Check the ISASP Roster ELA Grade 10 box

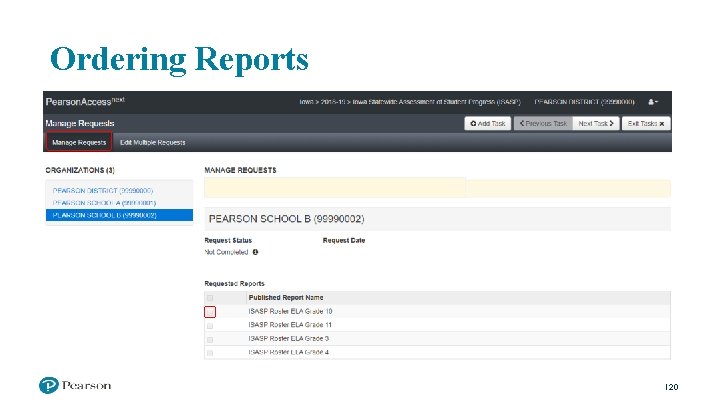pyautogui.click(x=210, y=312)
